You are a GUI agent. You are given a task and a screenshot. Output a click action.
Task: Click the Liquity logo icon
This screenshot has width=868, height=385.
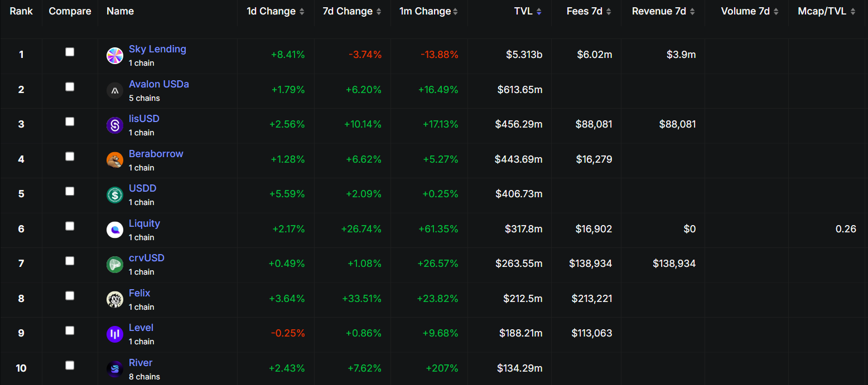point(114,230)
